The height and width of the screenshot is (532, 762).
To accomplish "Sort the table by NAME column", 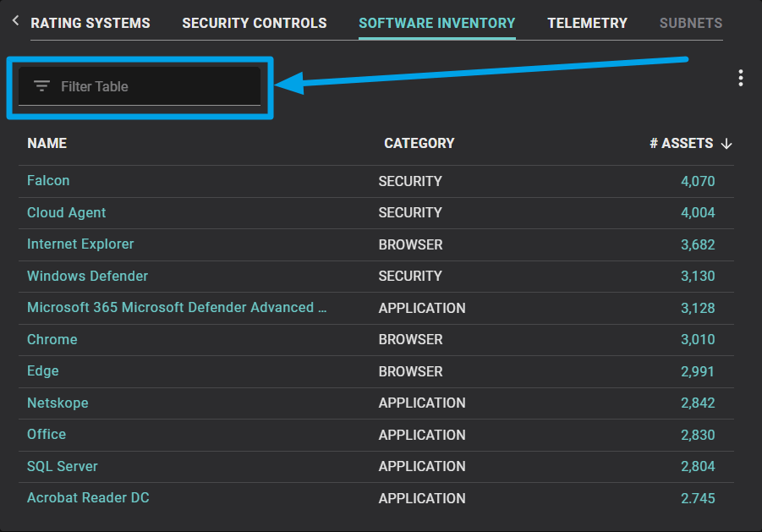I will pos(47,144).
